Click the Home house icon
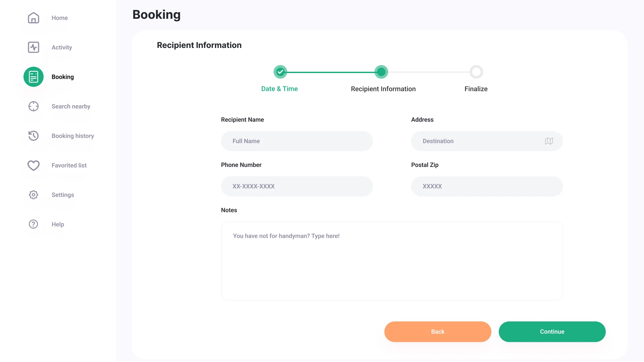The height and width of the screenshot is (362, 644). coord(34,18)
